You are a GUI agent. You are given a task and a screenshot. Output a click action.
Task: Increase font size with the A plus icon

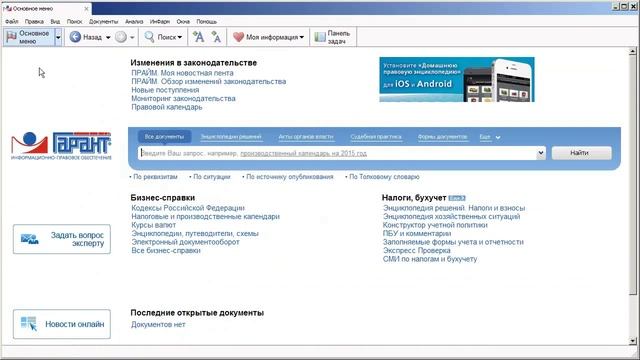tap(198, 37)
